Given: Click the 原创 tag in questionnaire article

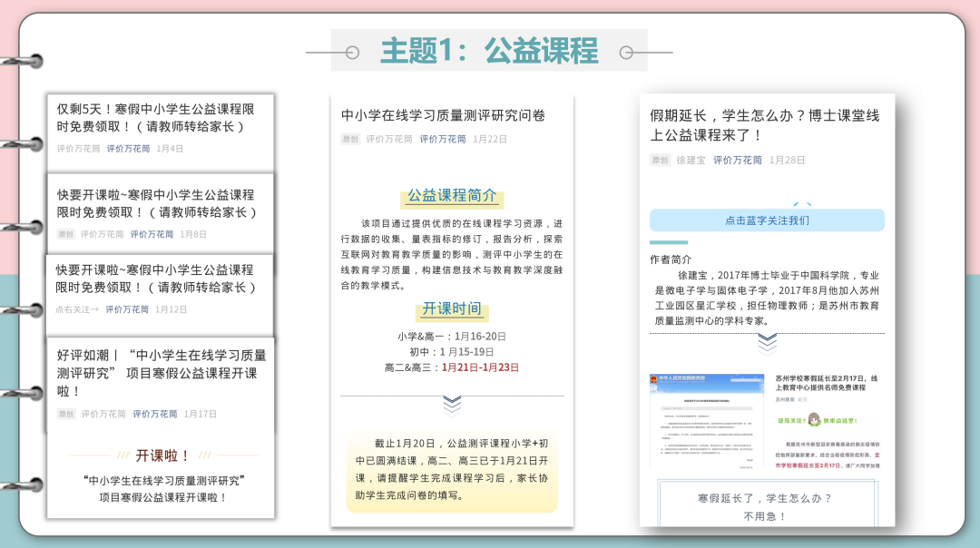Looking at the screenshot, I should click(350, 139).
